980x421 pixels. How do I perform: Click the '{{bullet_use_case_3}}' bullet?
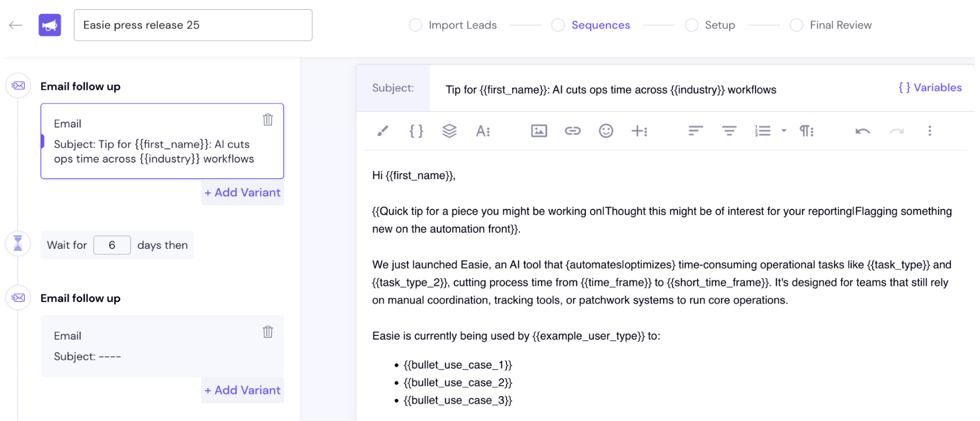pos(458,400)
